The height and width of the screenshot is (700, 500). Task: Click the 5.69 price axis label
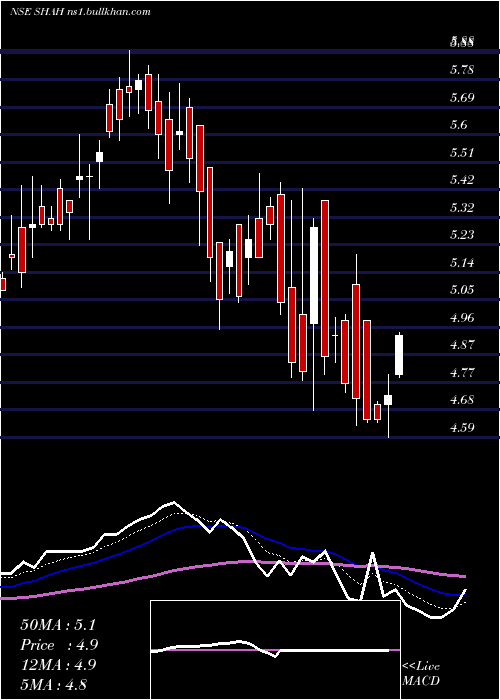click(462, 97)
